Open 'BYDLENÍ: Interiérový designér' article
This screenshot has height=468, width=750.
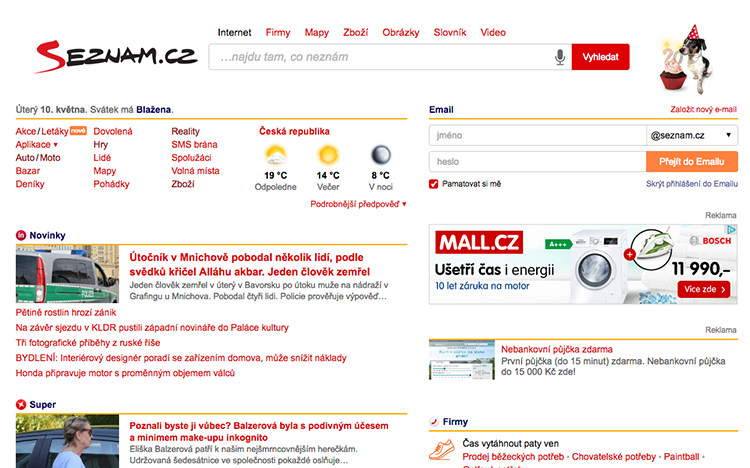(181, 358)
